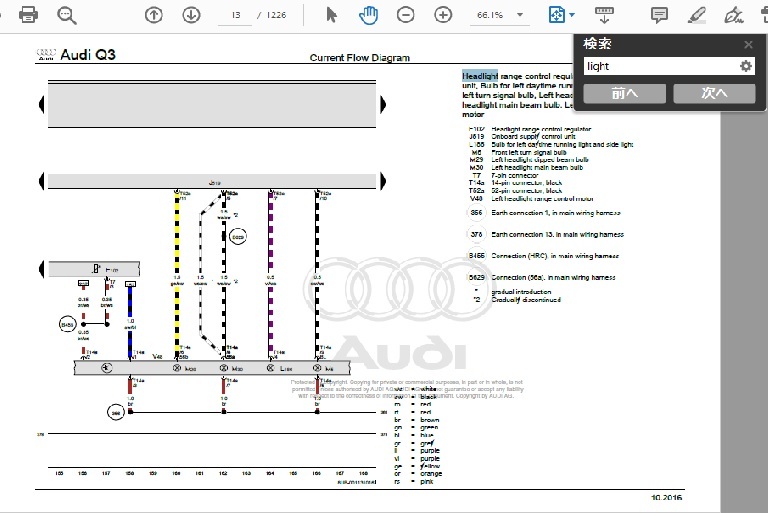Click legend entry 'Earth connection 13, in main wiring harness'
768x513 pixels.
(557, 235)
